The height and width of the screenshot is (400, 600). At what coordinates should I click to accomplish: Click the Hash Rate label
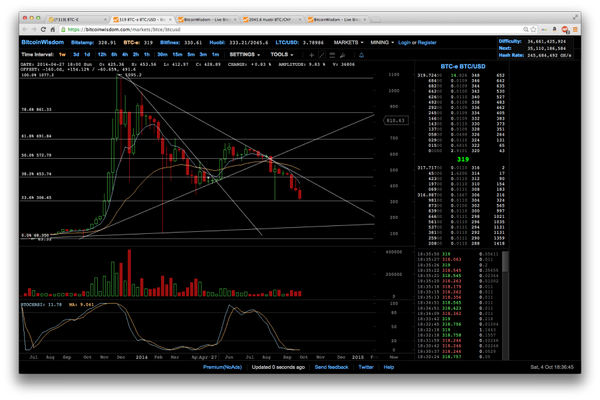point(511,55)
